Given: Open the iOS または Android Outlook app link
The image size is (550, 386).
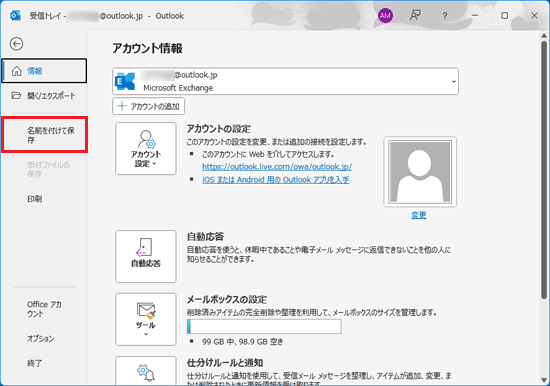Looking at the screenshot, I should [276, 180].
